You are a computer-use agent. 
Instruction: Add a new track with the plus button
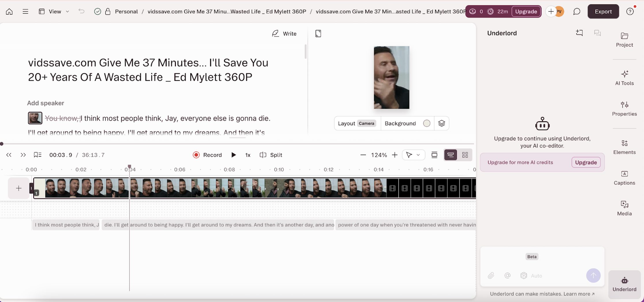[18, 188]
